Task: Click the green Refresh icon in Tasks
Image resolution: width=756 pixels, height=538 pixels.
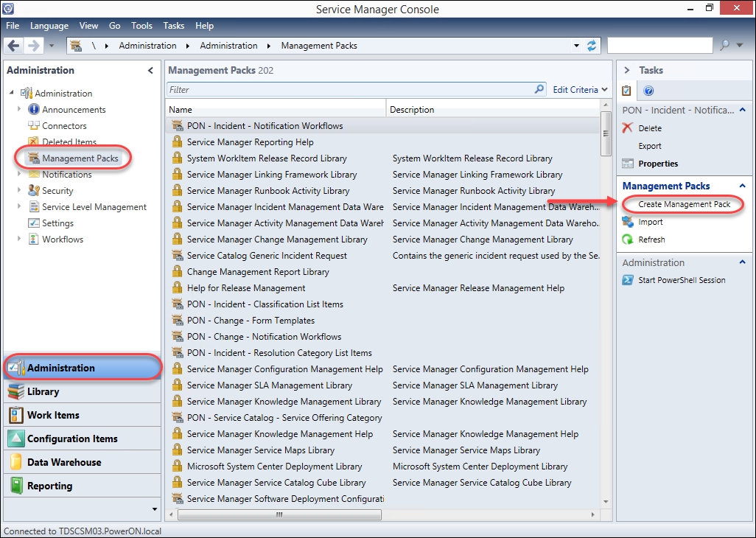Action: point(628,240)
